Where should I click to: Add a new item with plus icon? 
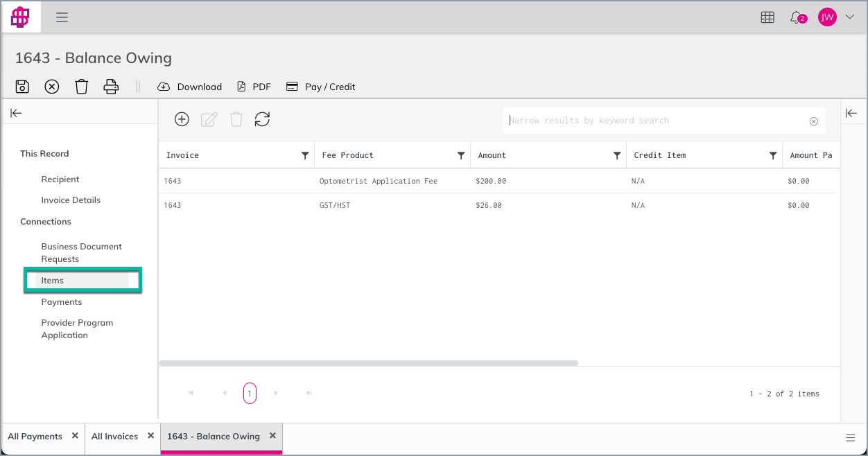(182, 119)
